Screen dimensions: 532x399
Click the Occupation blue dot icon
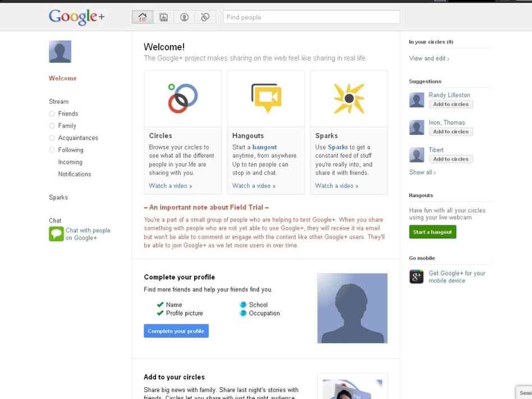click(x=243, y=313)
